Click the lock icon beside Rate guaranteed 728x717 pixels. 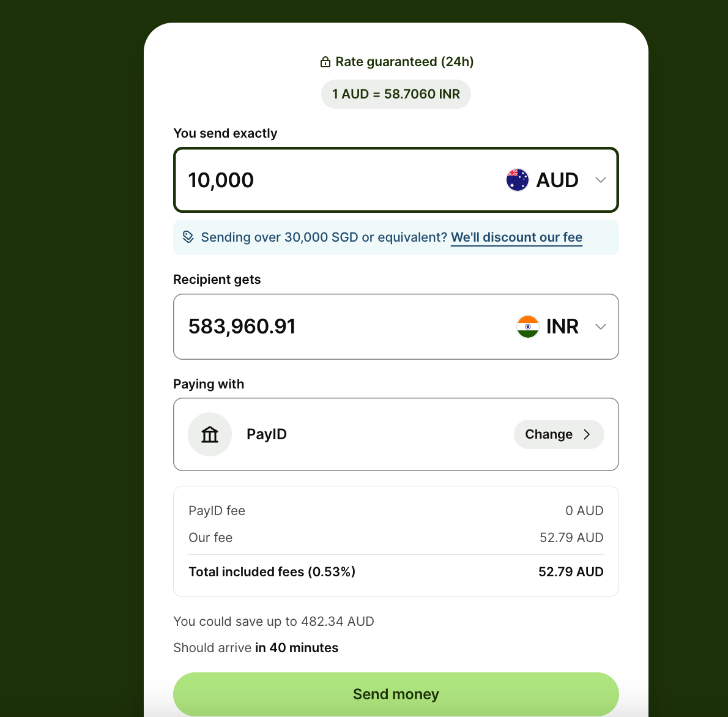(x=325, y=62)
